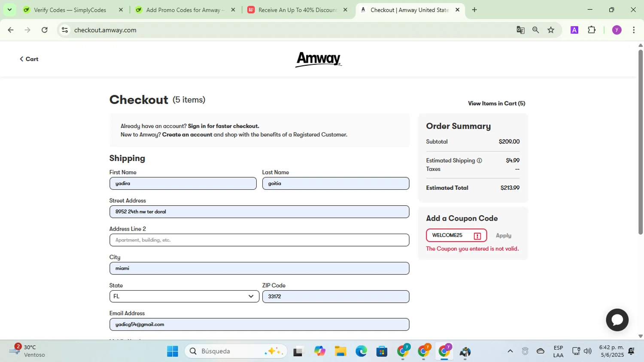Image resolution: width=644 pixels, height=362 pixels.
Task: Focus the First Name field
Action: (x=183, y=183)
